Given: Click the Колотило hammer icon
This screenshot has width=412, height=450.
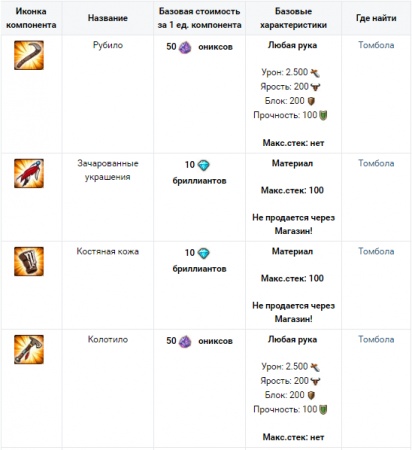Looking at the screenshot, I should (x=29, y=349).
